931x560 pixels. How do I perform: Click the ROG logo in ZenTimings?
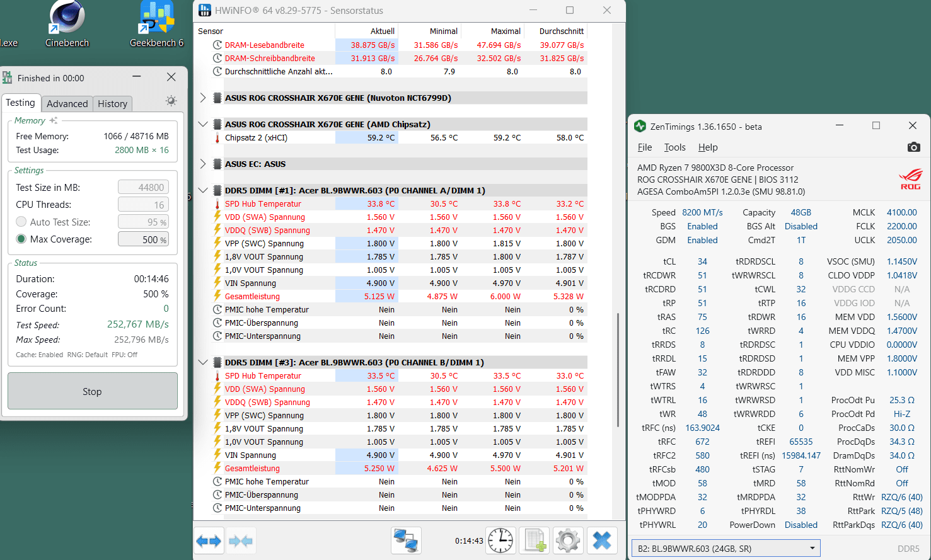click(x=910, y=179)
